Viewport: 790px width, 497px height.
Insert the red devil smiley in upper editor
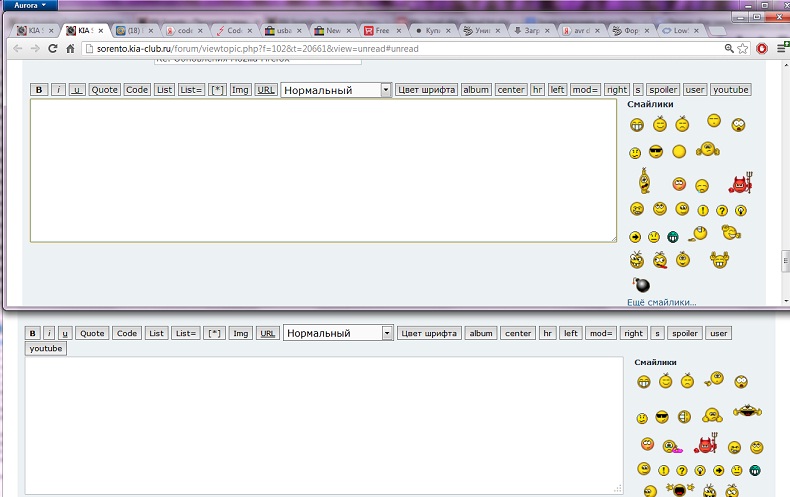pyautogui.click(x=740, y=183)
